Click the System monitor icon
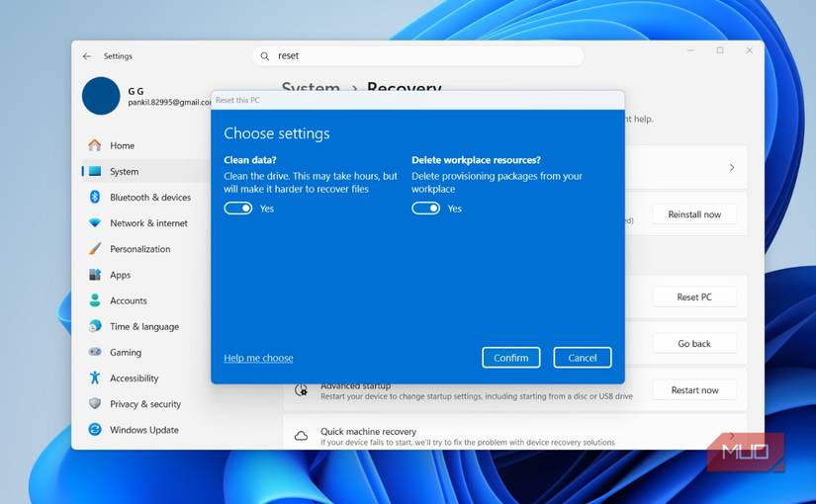 pos(95,171)
